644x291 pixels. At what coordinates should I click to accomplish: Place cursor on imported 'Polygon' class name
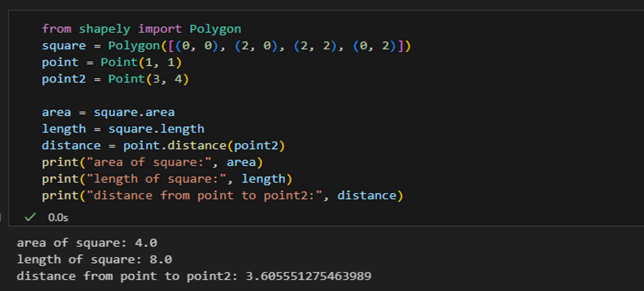pos(215,29)
